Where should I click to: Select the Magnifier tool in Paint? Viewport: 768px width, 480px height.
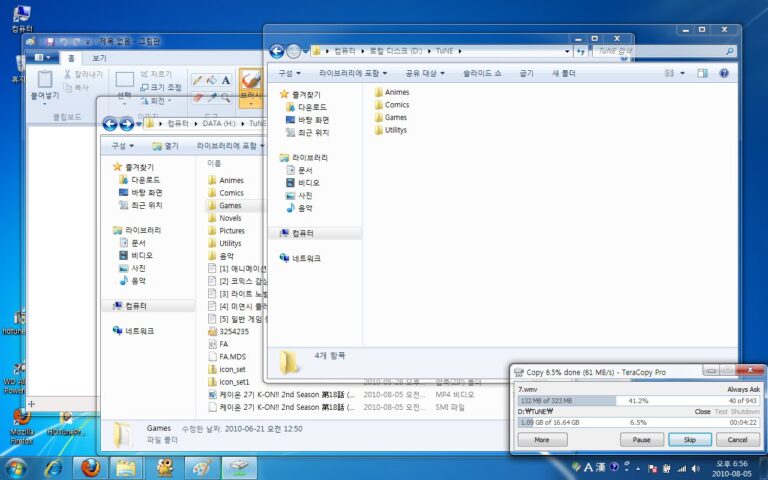tap(226, 97)
